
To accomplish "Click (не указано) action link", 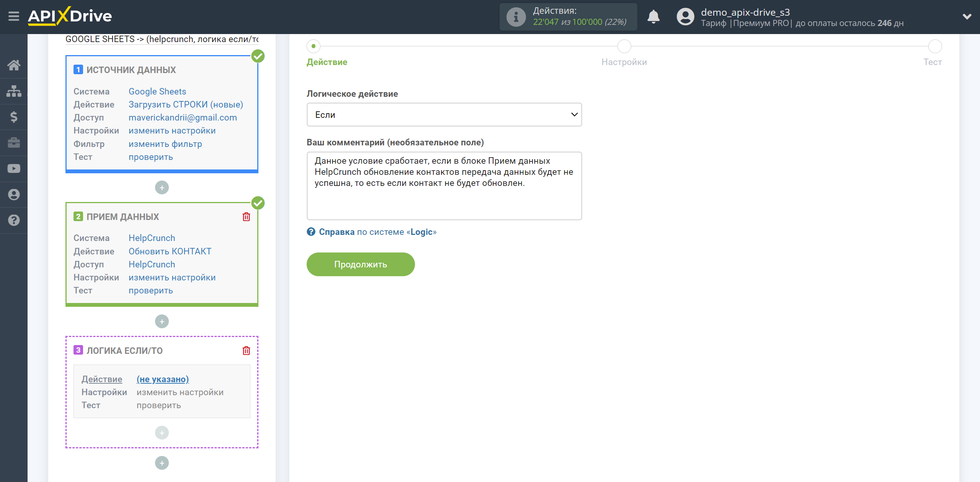I will click(163, 379).
